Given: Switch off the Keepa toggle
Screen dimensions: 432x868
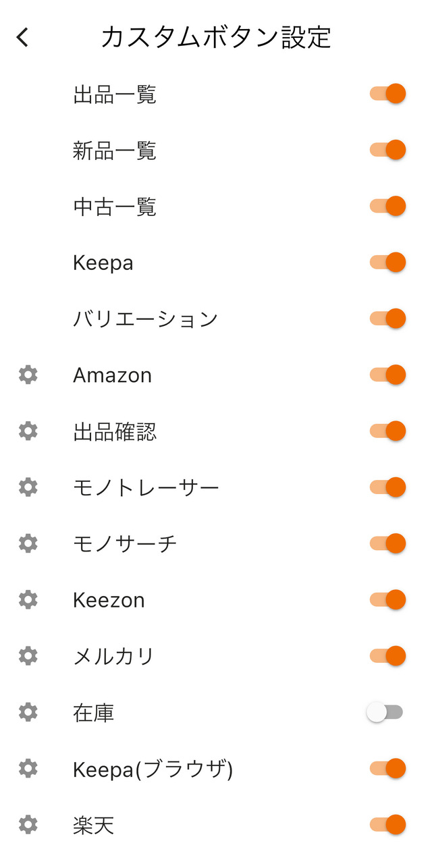Looking at the screenshot, I should pos(387,262).
